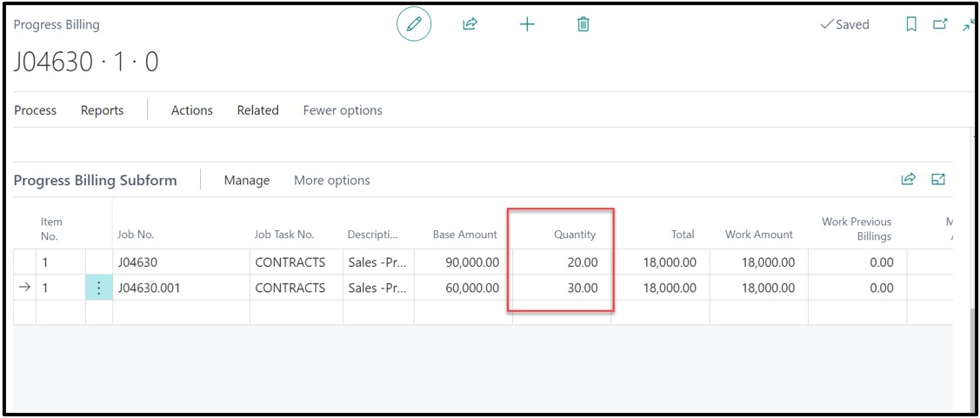Open the Reports menu
This screenshot has height=418, width=980.
pos(102,110)
